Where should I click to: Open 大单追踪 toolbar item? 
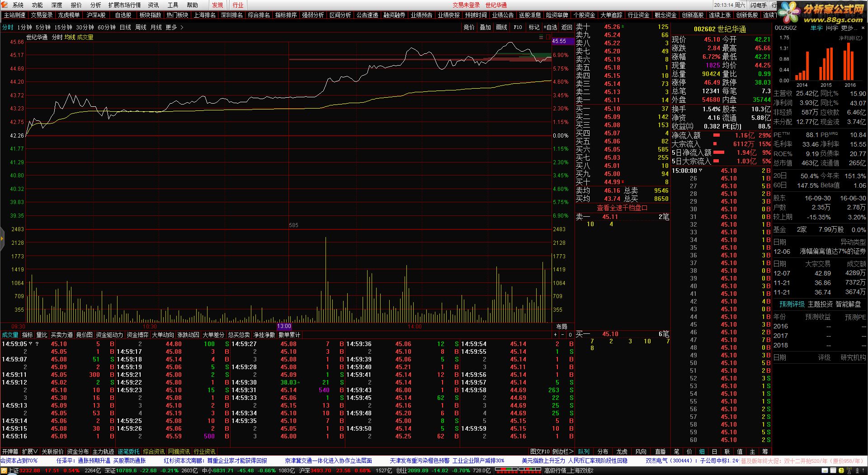coord(611,15)
